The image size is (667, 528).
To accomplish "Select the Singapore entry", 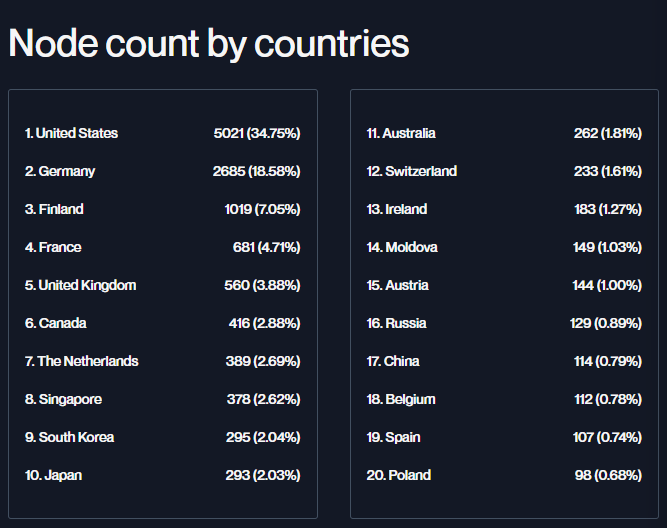I will pyautogui.click(x=63, y=399).
